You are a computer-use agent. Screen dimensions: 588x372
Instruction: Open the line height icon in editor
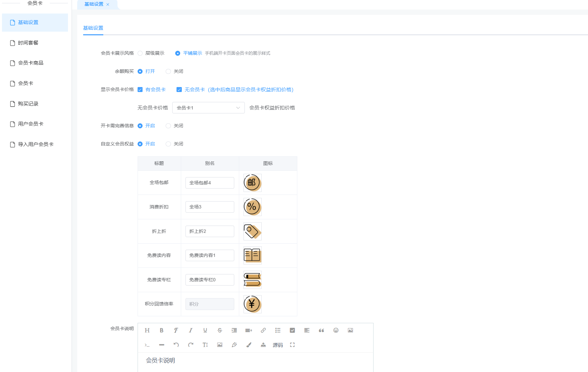249,330
